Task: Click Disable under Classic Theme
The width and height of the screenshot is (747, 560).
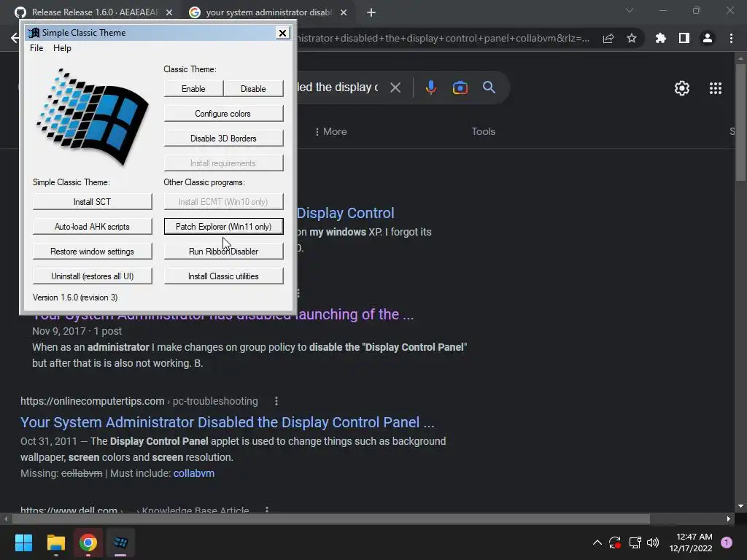Action: [253, 88]
